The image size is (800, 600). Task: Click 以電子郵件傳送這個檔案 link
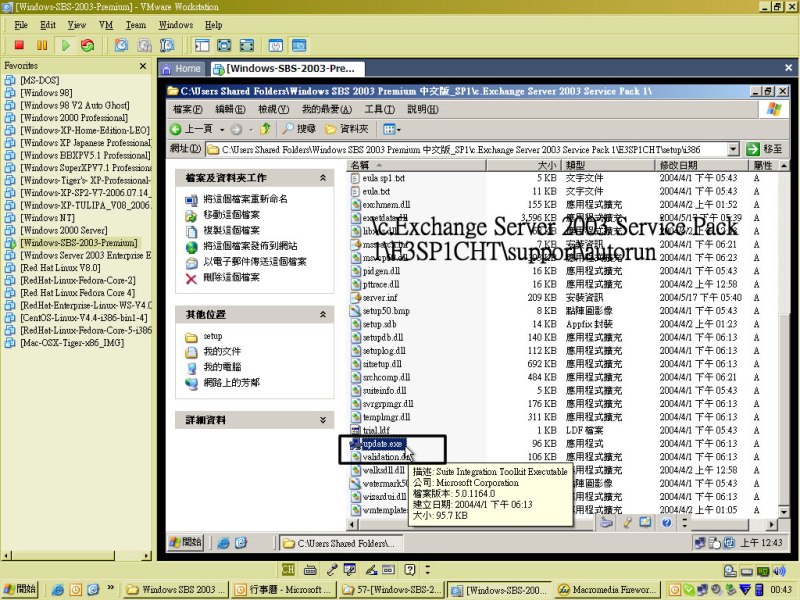[x=255, y=262]
